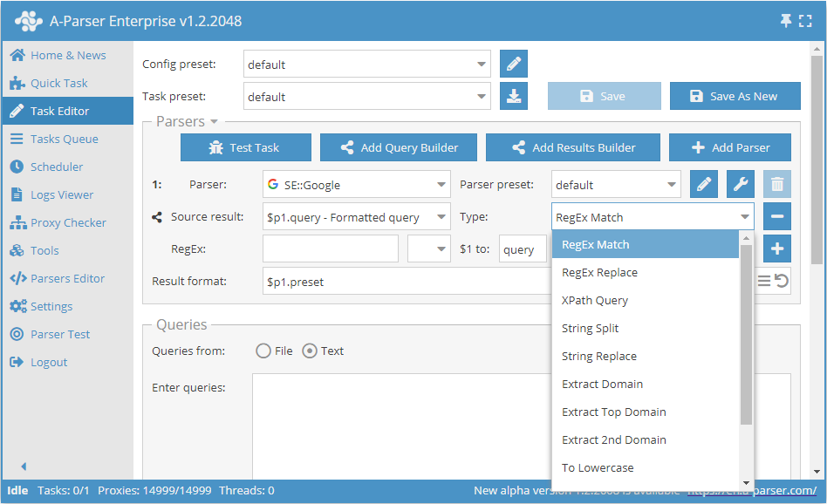Select the Text radio button

[x=310, y=351]
